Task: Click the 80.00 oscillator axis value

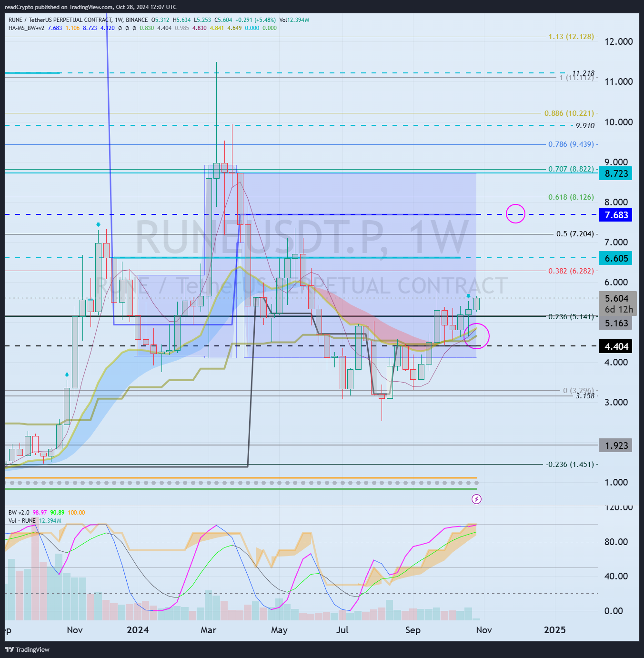Action: click(x=616, y=542)
